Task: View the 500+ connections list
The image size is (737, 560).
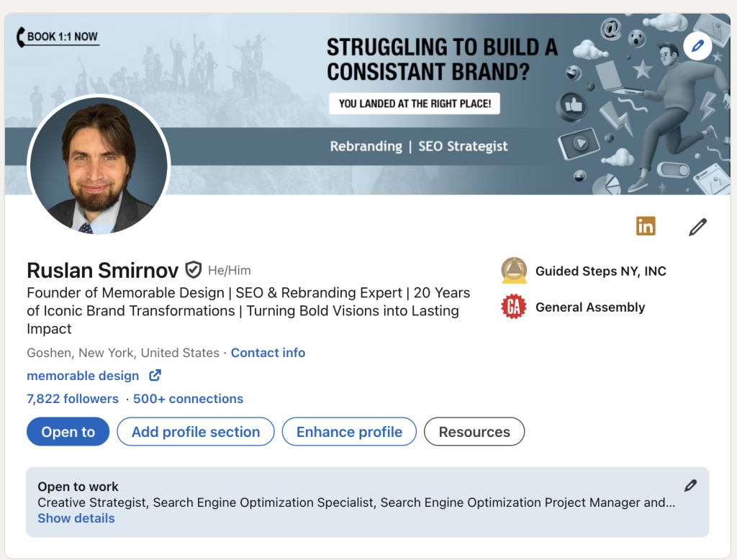Action: coord(188,399)
